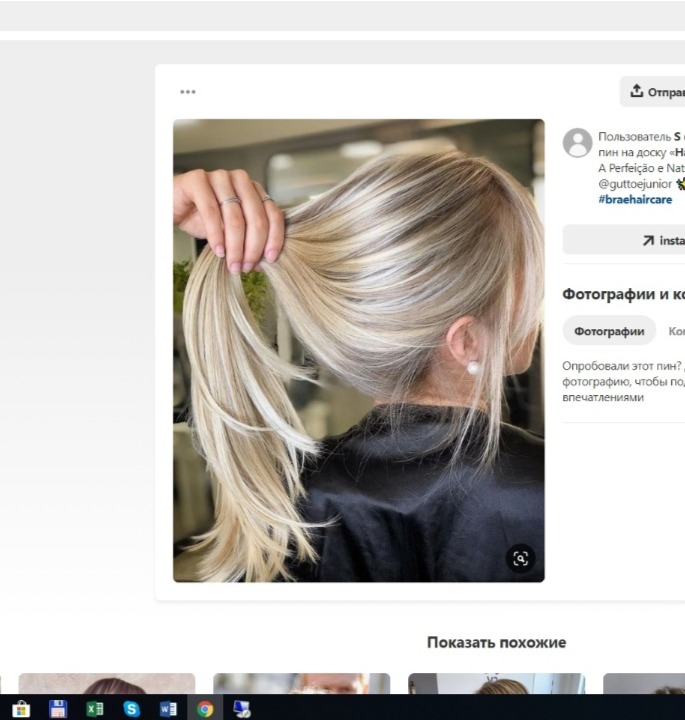Switch to the Комментарии tab

pos(676,331)
